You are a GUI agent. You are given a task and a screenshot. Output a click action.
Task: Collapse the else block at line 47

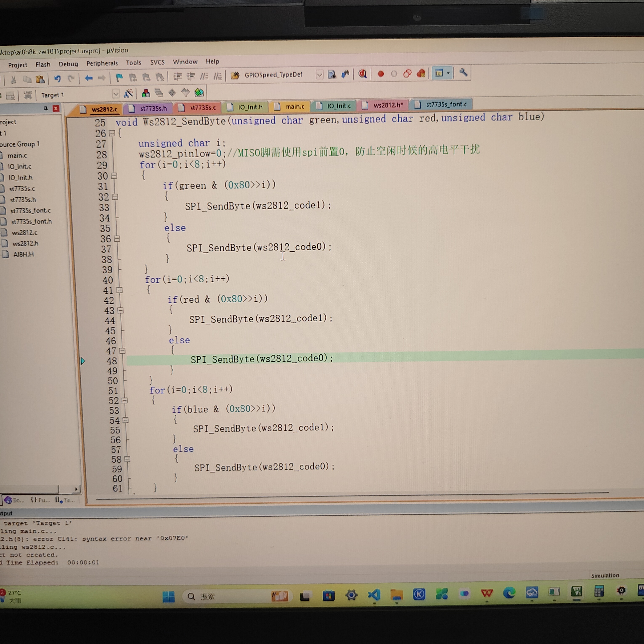pyautogui.click(x=122, y=351)
